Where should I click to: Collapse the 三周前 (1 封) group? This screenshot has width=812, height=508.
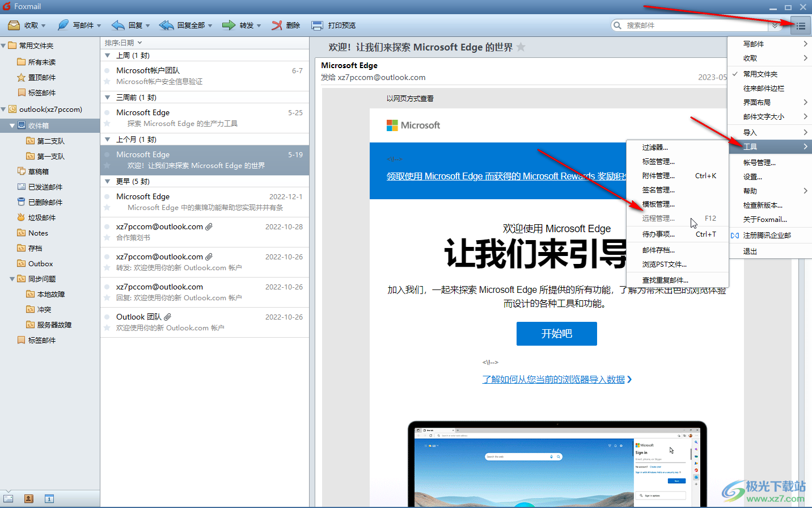click(108, 98)
